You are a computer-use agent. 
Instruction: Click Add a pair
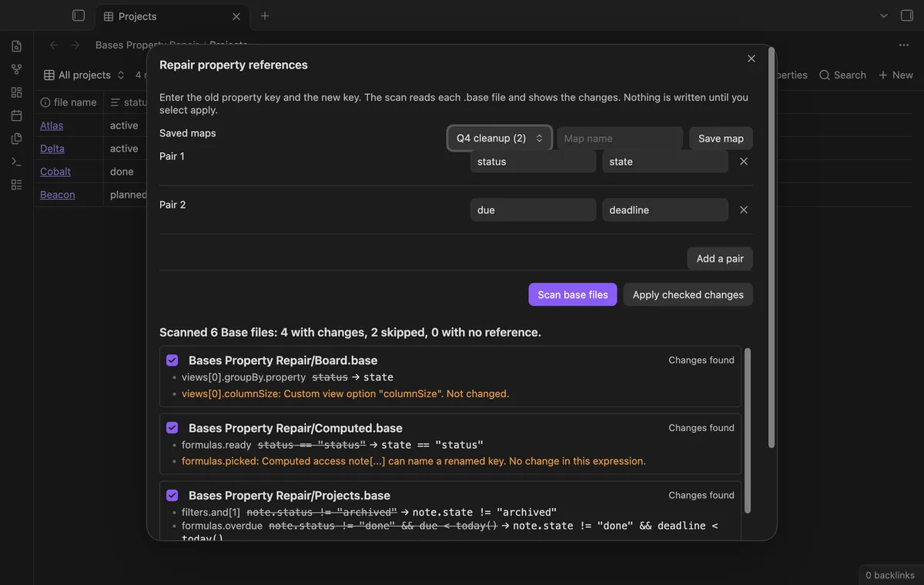pos(720,259)
